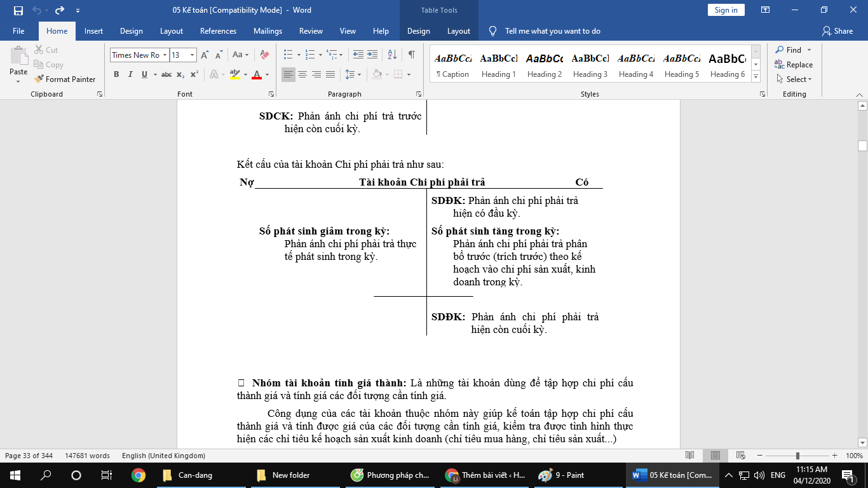Click the Sign in button
868x488 pixels.
click(x=726, y=10)
